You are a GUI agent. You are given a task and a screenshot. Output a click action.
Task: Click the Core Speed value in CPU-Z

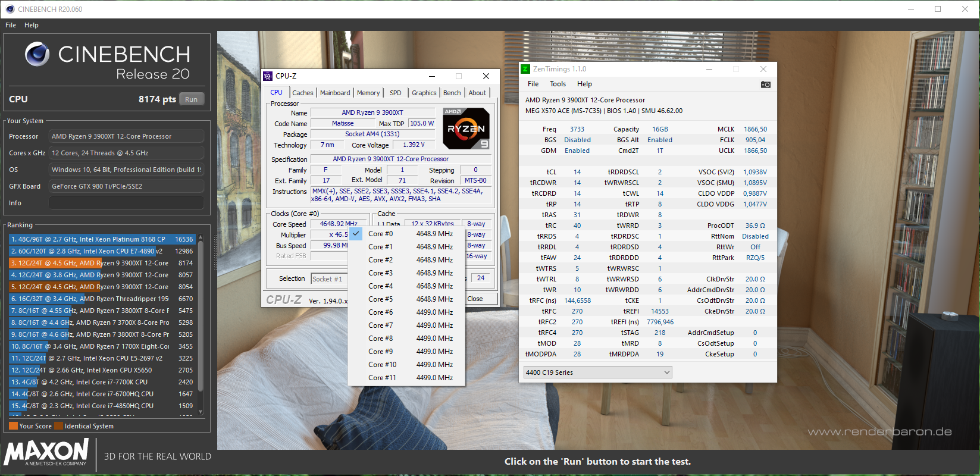tap(339, 224)
